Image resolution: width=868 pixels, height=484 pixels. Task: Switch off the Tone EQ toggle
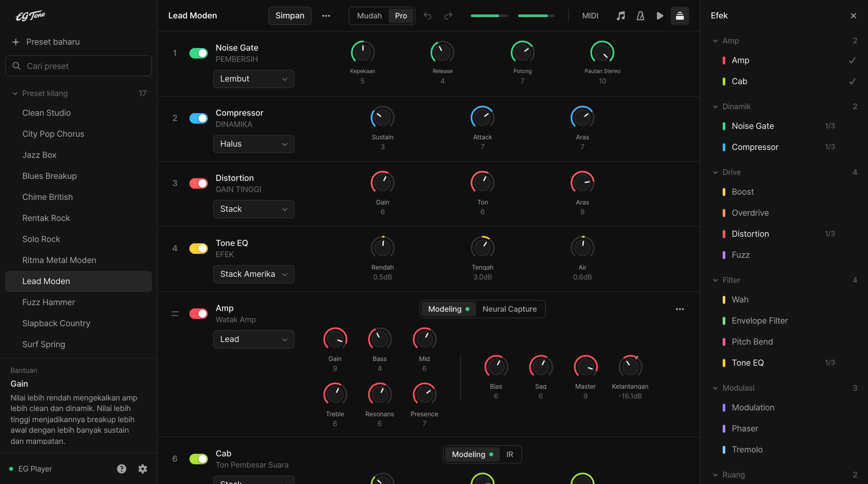pos(199,248)
